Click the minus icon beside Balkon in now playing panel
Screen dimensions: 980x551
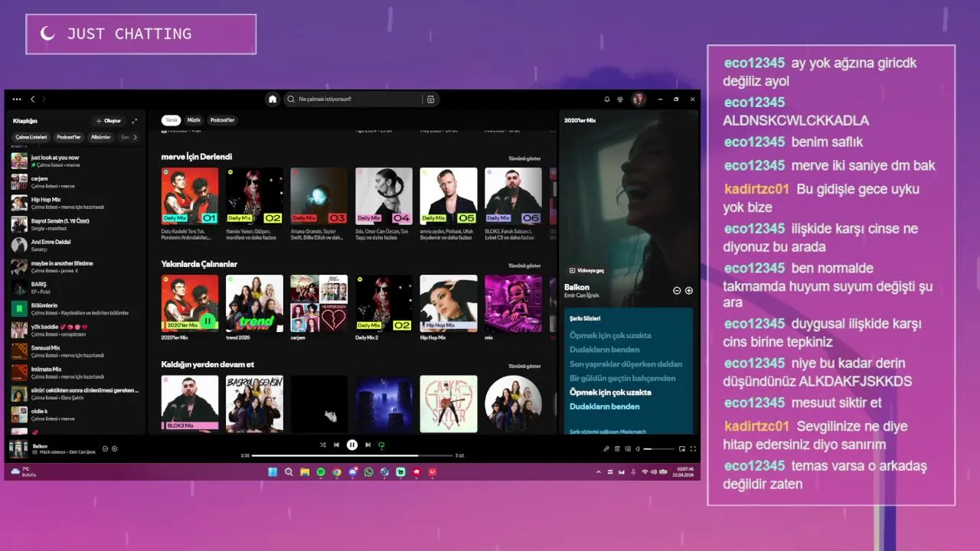pyautogui.click(x=677, y=291)
